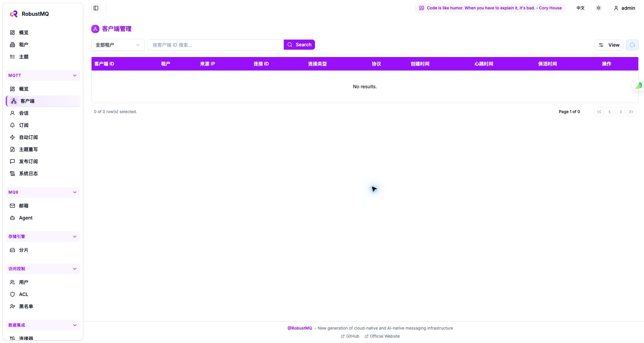This screenshot has height=343, width=644.
Task: Toggle the sidebar panel icon
Action: click(96, 8)
